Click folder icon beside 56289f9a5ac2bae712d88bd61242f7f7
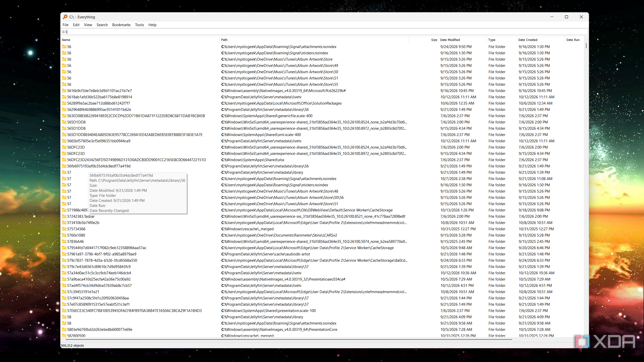This screenshot has height=362, width=644. (x=64, y=103)
